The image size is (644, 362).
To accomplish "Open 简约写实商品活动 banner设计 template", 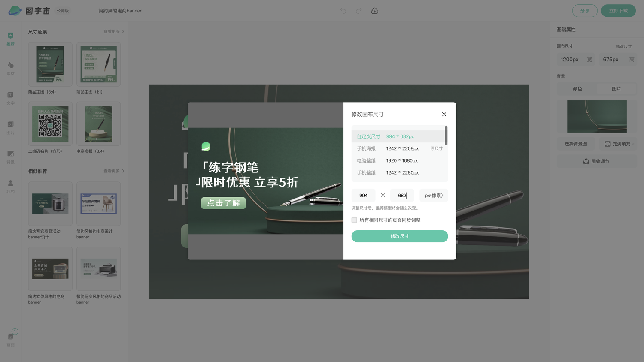I will pos(50,204).
